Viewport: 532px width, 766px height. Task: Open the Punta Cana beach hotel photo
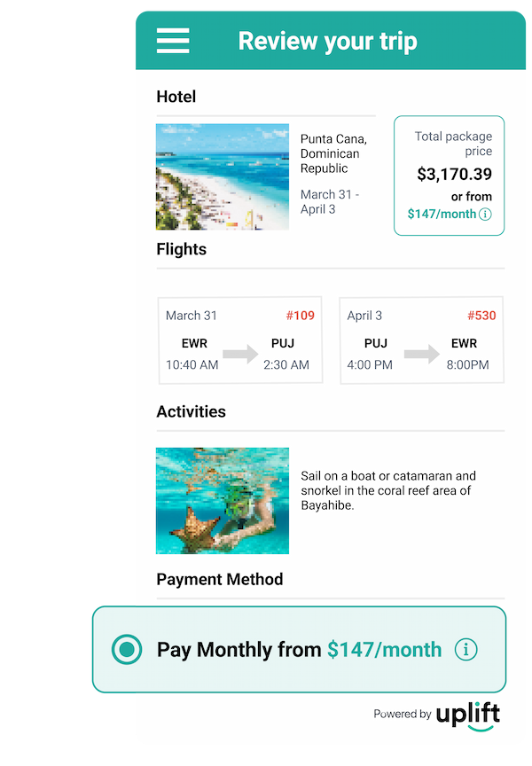[x=223, y=176]
